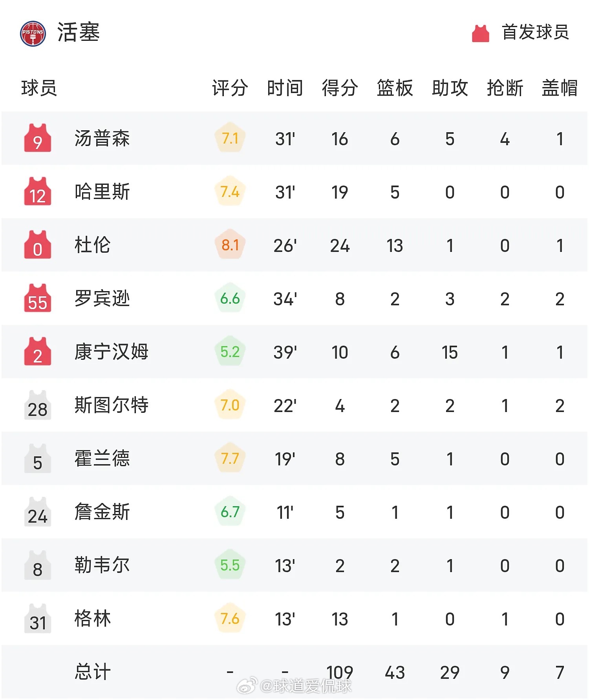Select gray jersey number 28 for 斯图尔特
This screenshot has width=589, height=700.
(x=37, y=406)
